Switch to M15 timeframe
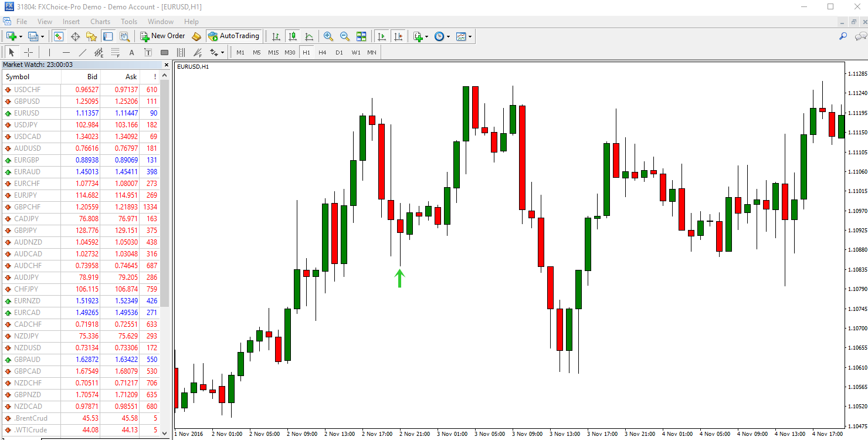Viewport: 868px width, 440px height. point(273,53)
